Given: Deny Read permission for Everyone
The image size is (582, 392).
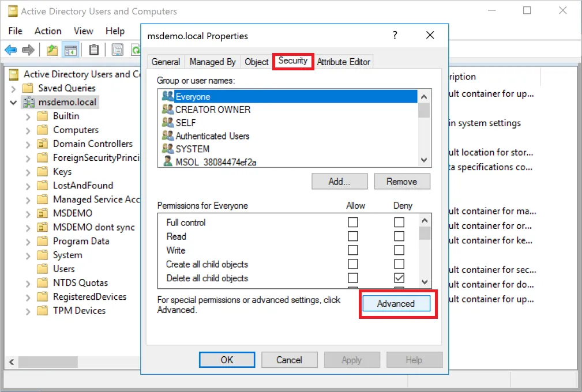Looking at the screenshot, I should click(x=399, y=236).
